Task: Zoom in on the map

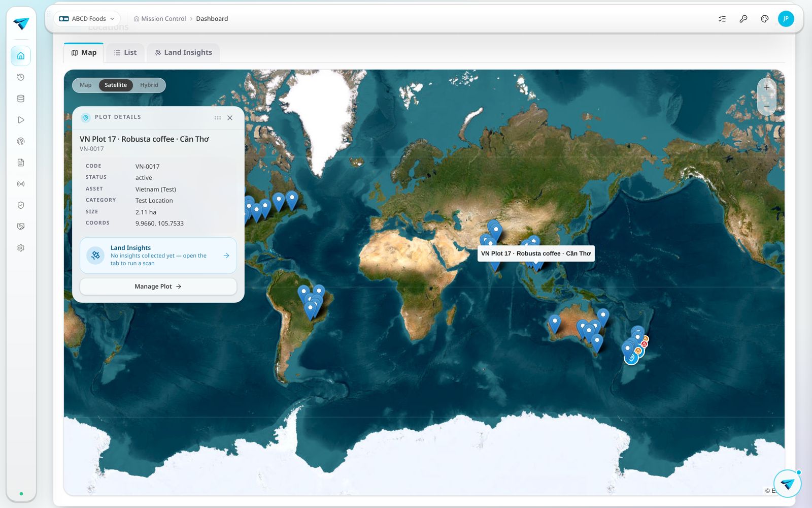Action: [767, 87]
